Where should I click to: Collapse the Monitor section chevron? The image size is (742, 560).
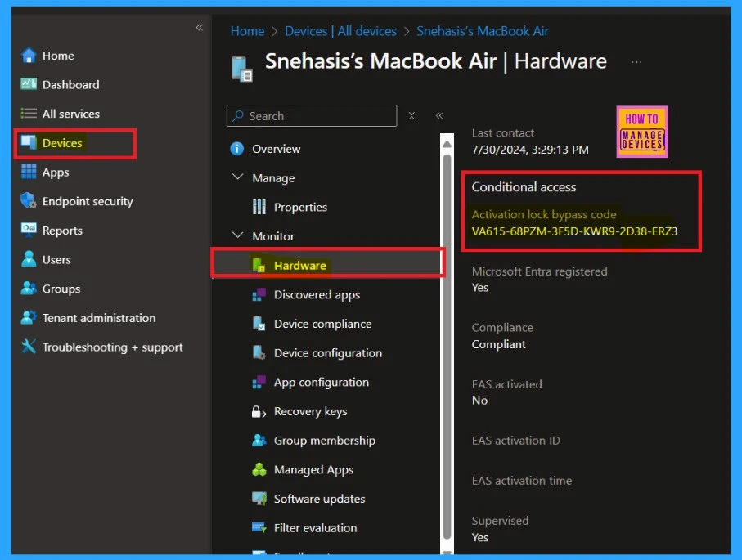click(237, 235)
